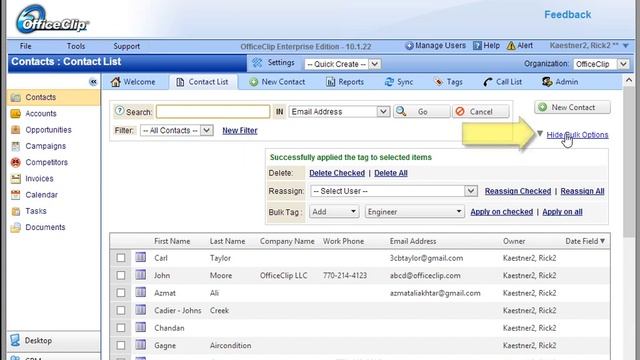640x360 pixels.
Task: Click the Apply on checked link
Action: (502, 212)
